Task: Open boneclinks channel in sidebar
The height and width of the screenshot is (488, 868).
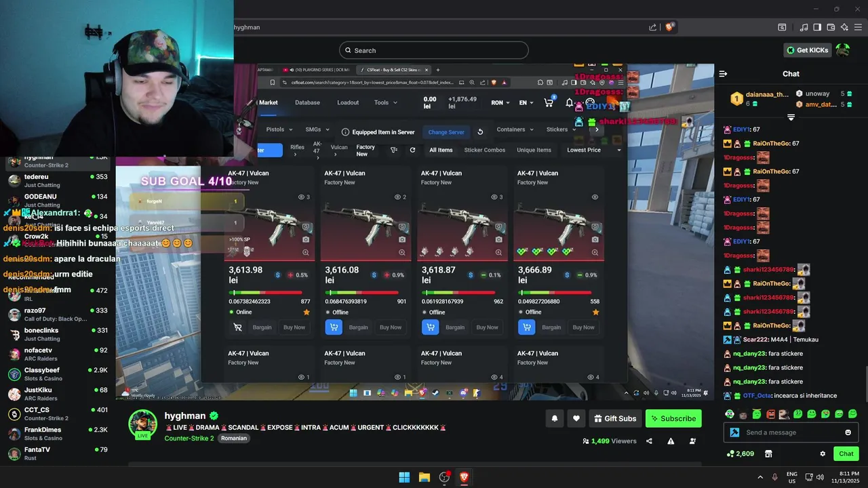Action: pyautogui.click(x=58, y=334)
